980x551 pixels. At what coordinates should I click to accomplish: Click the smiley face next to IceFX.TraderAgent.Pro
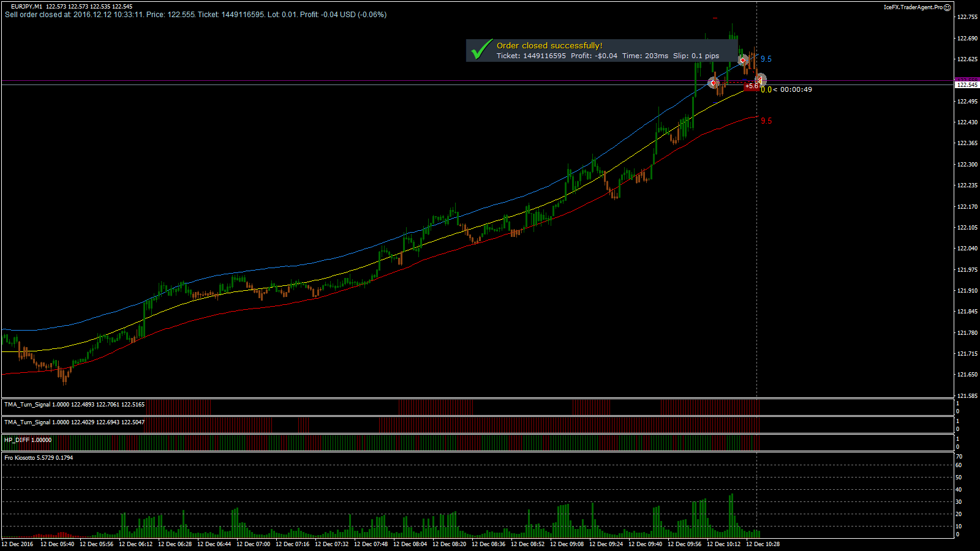(948, 7)
